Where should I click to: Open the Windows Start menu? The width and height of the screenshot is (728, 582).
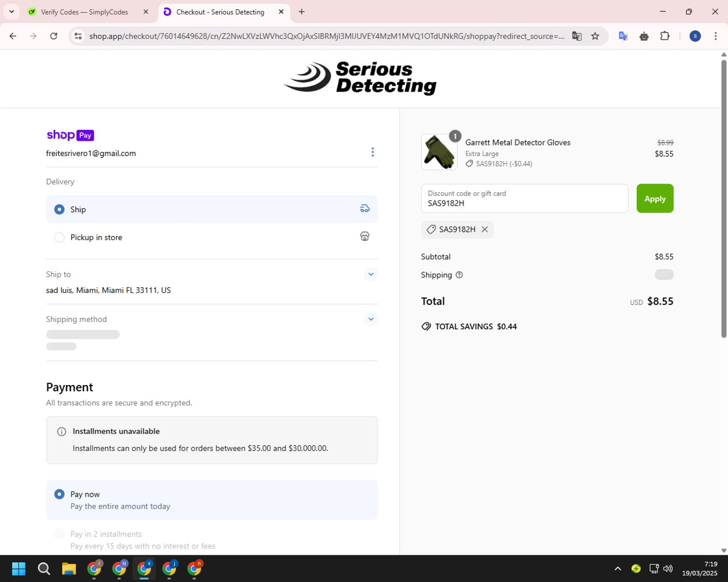coord(18,568)
